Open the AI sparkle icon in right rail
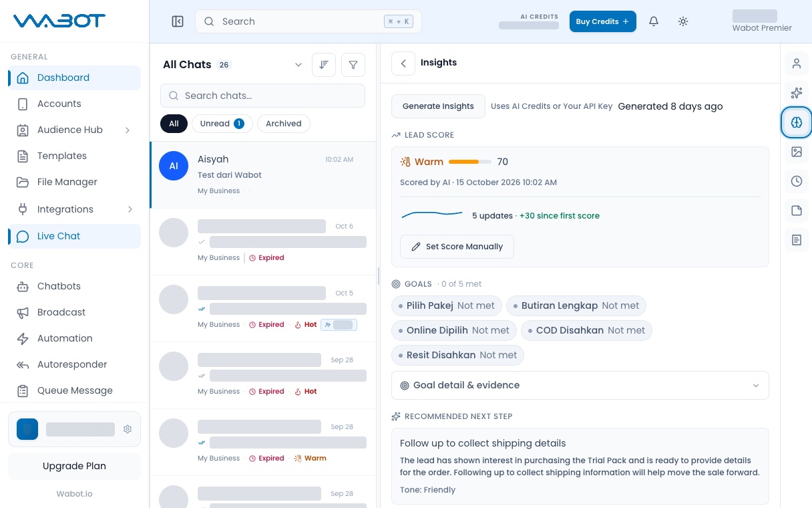Viewport: 812px width, 508px height. pyautogui.click(x=797, y=93)
